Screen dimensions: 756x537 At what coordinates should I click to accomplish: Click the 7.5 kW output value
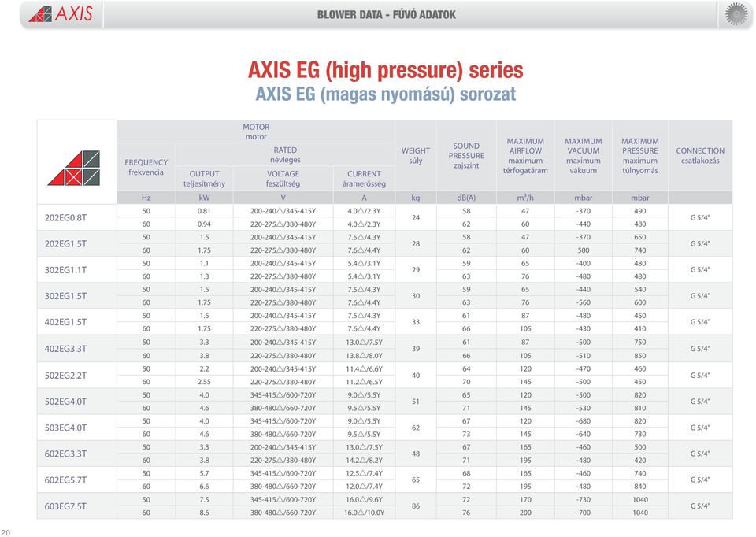pos(204,499)
